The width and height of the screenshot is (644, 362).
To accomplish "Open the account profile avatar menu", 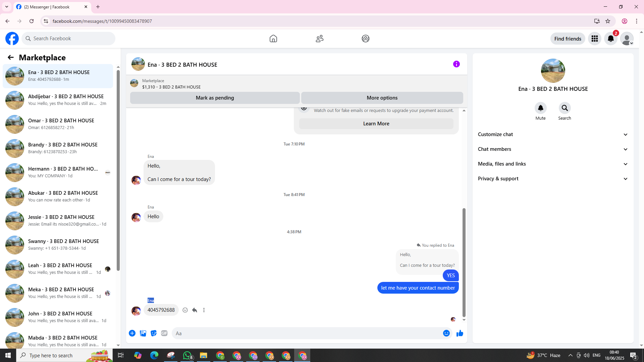I will [627, 39].
